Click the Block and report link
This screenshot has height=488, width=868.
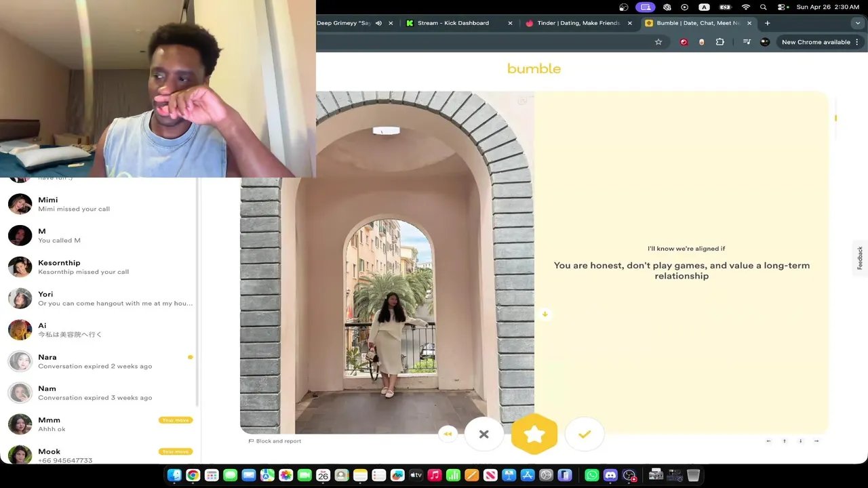pyautogui.click(x=275, y=441)
